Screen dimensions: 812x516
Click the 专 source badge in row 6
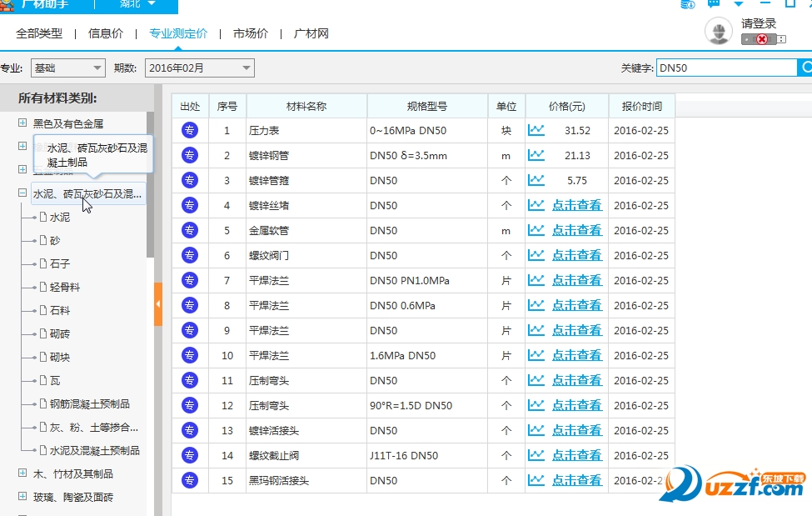pos(190,255)
